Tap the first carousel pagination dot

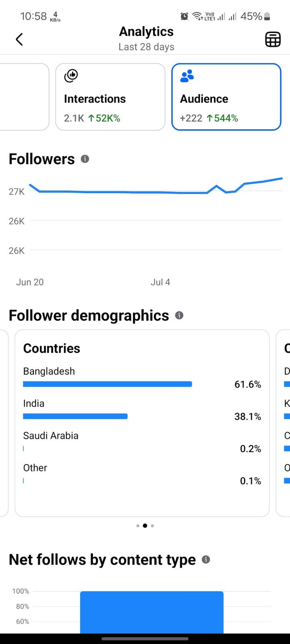[138, 526]
